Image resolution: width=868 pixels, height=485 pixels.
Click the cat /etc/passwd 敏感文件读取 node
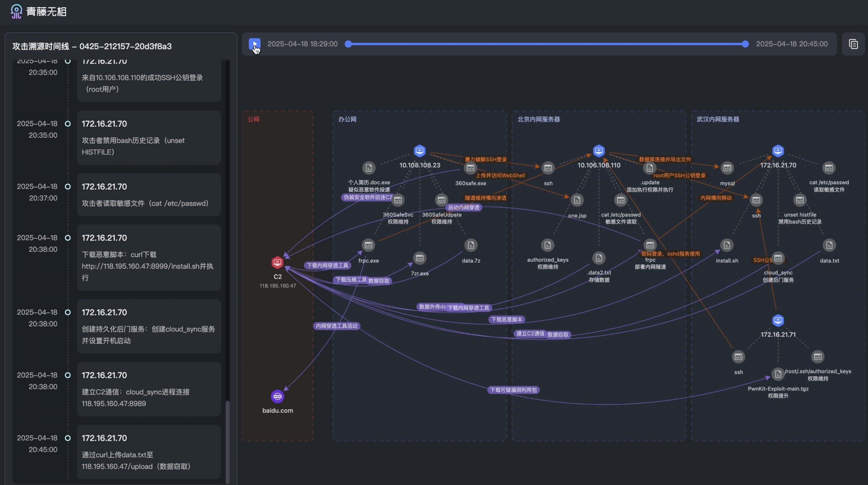[621, 200]
